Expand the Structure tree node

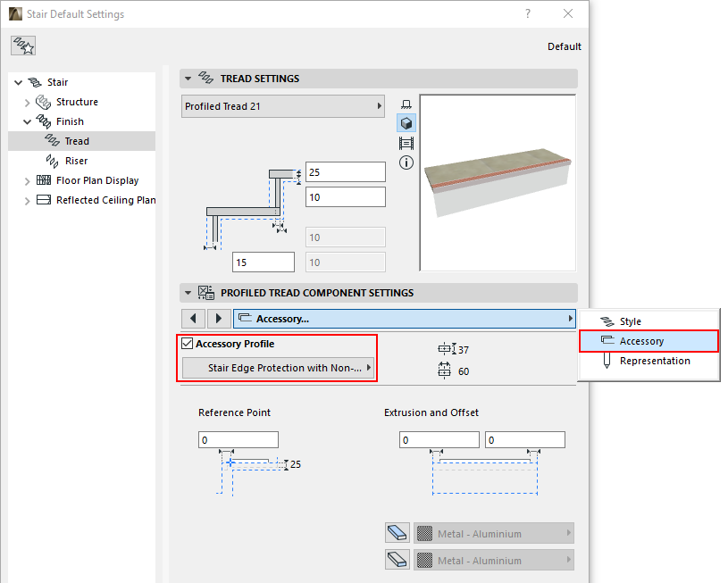[27, 103]
